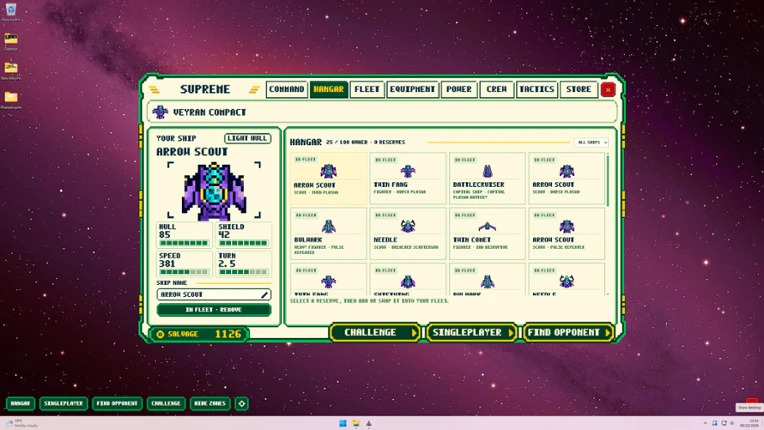Go to the Store tab
This screenshot has width=764, height=430.
tap(578, 90)
